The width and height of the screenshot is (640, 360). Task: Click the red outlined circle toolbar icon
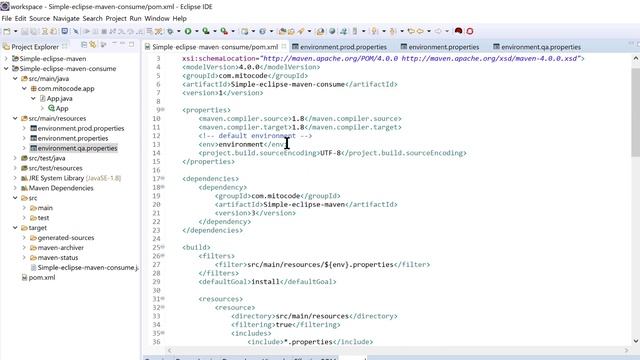coord(470,31)
